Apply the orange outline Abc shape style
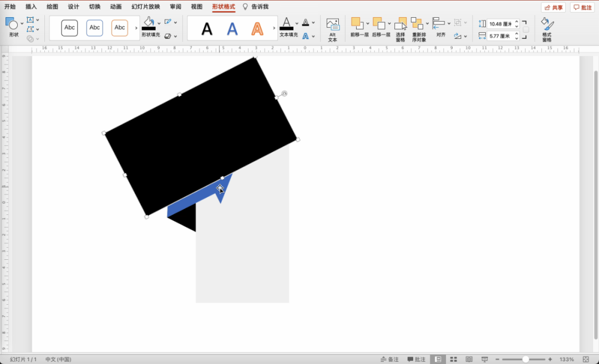Viewport: 599px width, 364px height. tap(120, 28)
